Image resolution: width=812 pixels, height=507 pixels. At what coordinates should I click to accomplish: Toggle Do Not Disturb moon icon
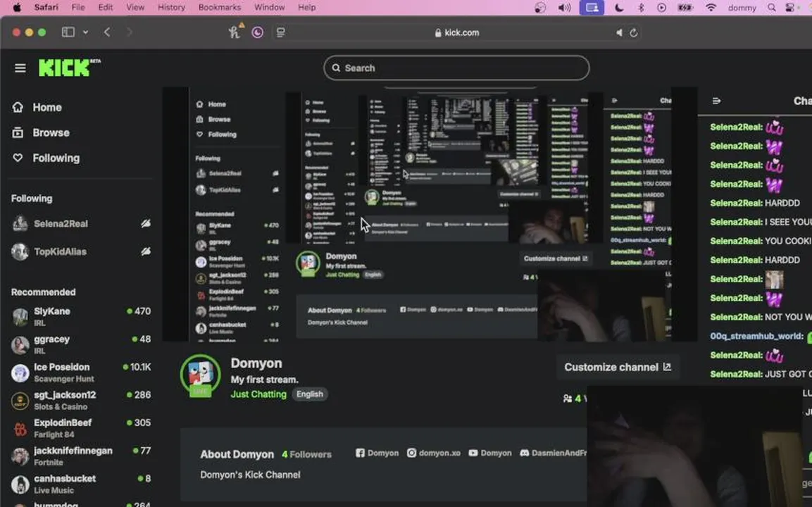pyautogui.click(x=619, y=8)
